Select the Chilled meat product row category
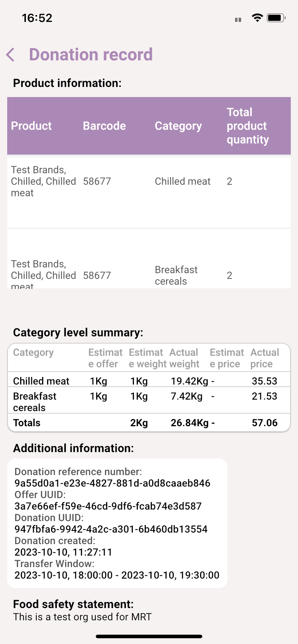 pos(182,181)
